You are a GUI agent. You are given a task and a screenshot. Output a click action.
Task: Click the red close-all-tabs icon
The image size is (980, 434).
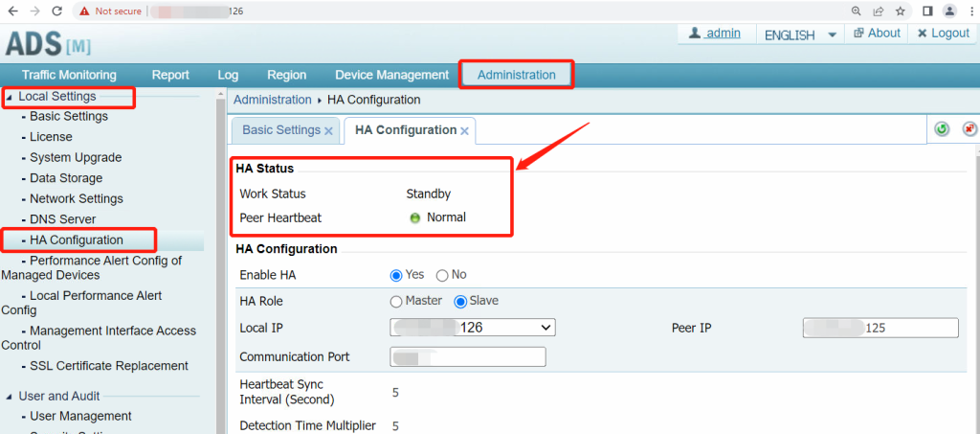pyautogui.click(x=969, y=128)
